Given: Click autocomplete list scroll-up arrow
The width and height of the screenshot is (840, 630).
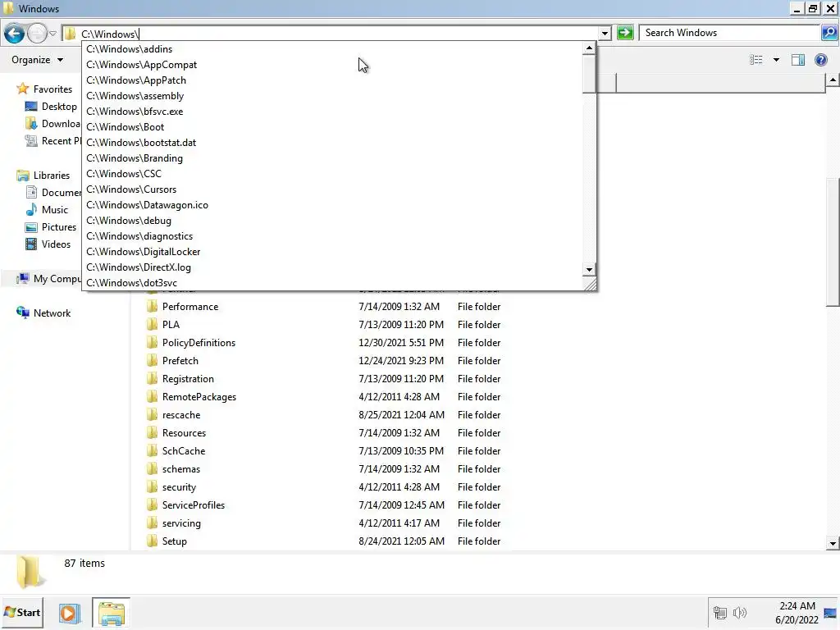Looking at the screenshot, I should click(589, 48).
